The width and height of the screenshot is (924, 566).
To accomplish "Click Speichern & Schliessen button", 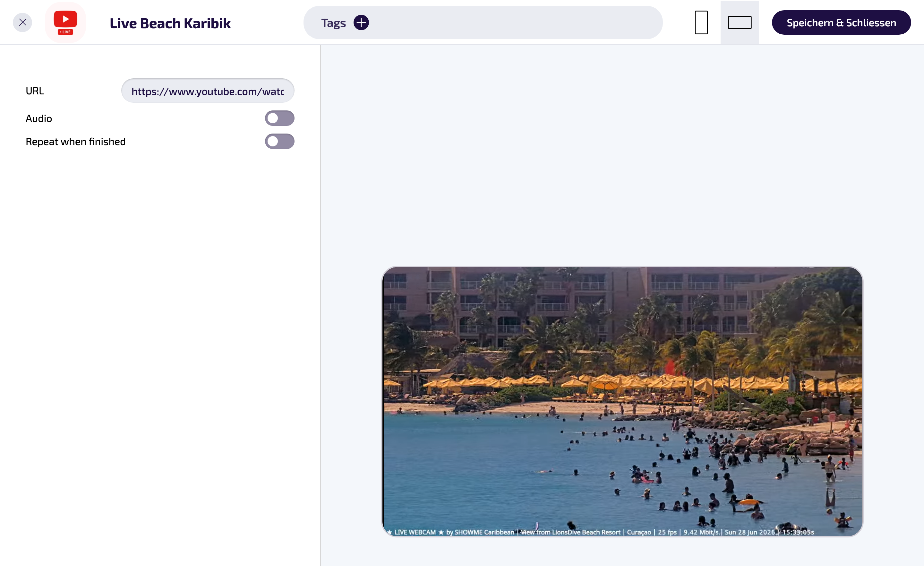I will point(841,22).
